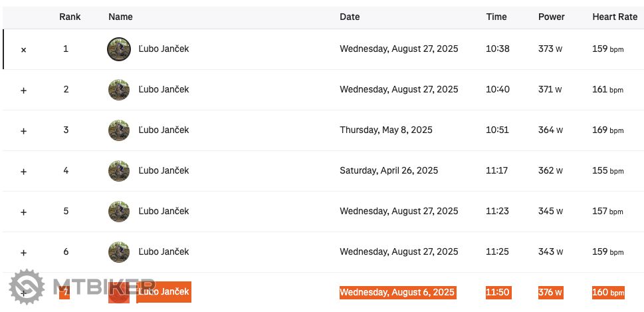Collapse the rank 1 row with × icon
Screen dimensions: 644x312
(24, 50)
